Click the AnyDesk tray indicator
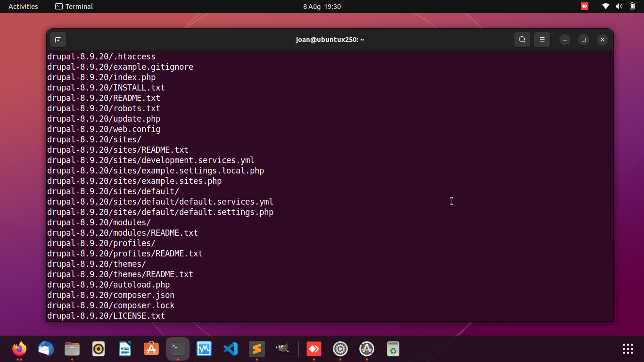 (585, 7)
